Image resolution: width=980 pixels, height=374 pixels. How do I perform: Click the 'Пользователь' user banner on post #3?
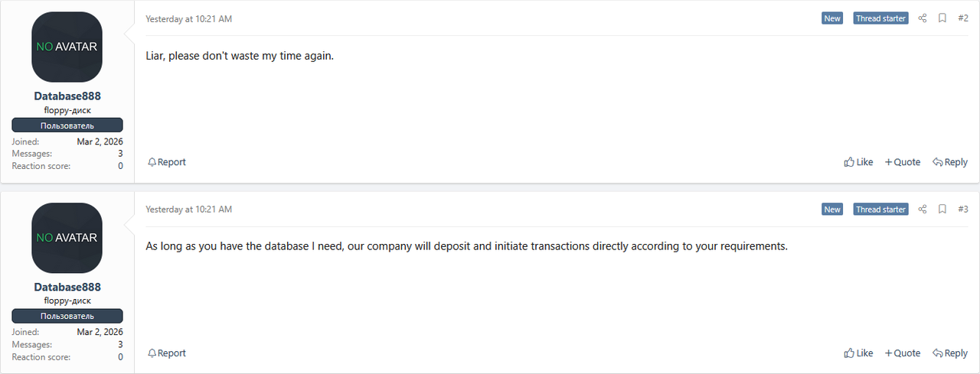(x=67, y=316)
